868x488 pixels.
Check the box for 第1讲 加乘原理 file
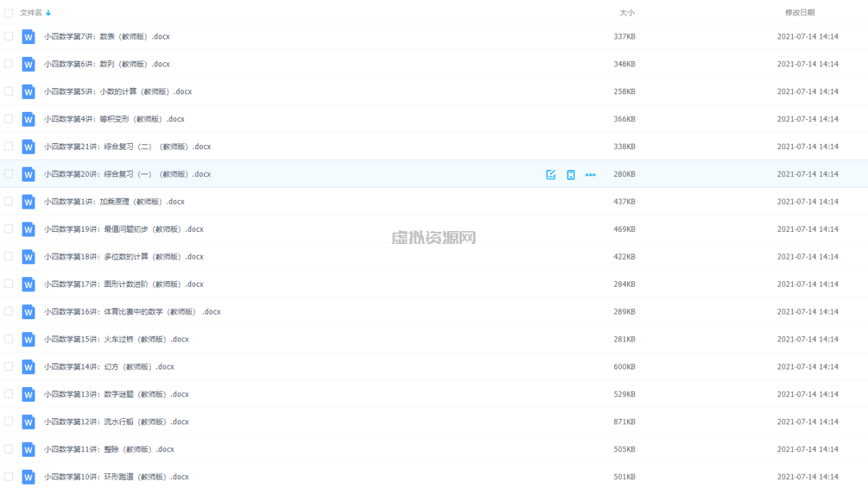click(9, 201)
